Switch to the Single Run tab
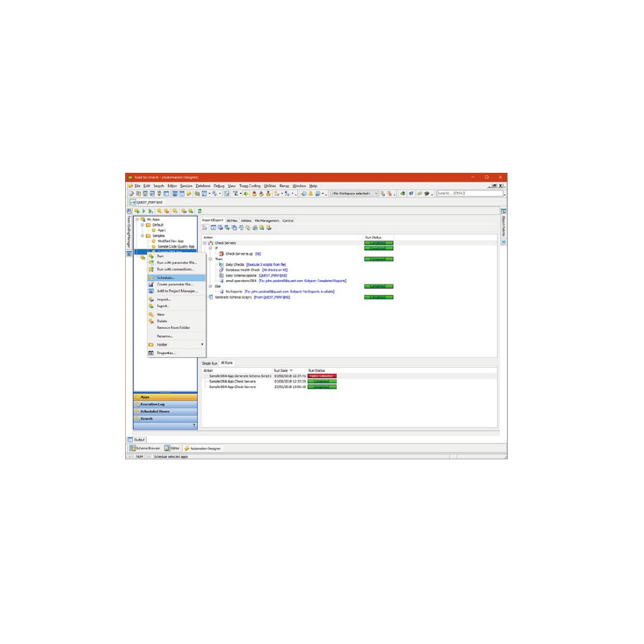 (x=209, y=363)
